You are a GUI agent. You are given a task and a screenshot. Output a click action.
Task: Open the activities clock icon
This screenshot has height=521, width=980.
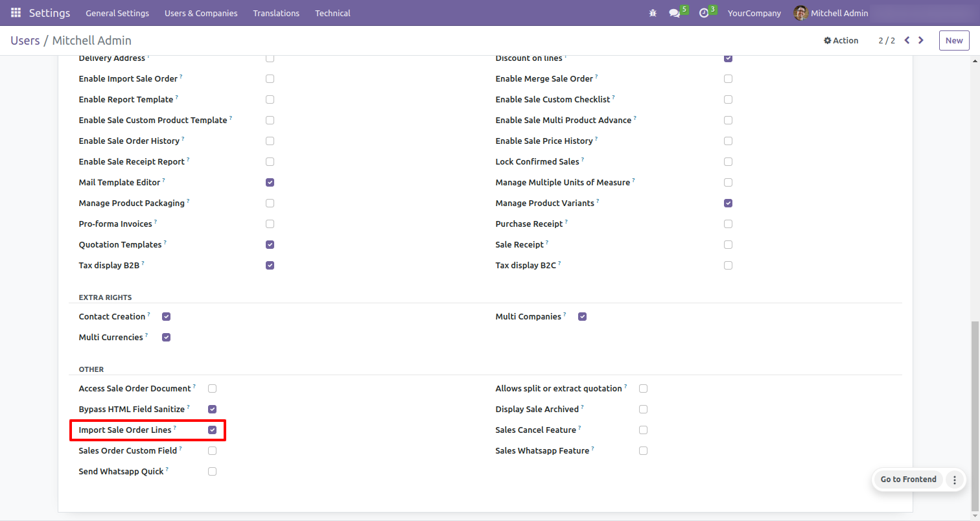click(704, 13)
